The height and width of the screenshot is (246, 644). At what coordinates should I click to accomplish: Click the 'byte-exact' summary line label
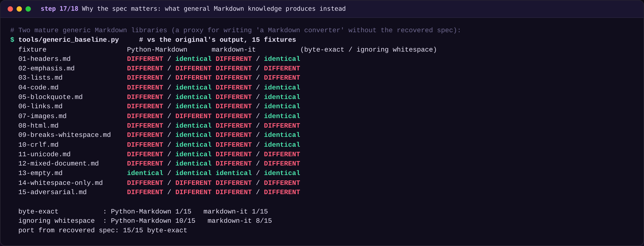[x=38, y=211]
